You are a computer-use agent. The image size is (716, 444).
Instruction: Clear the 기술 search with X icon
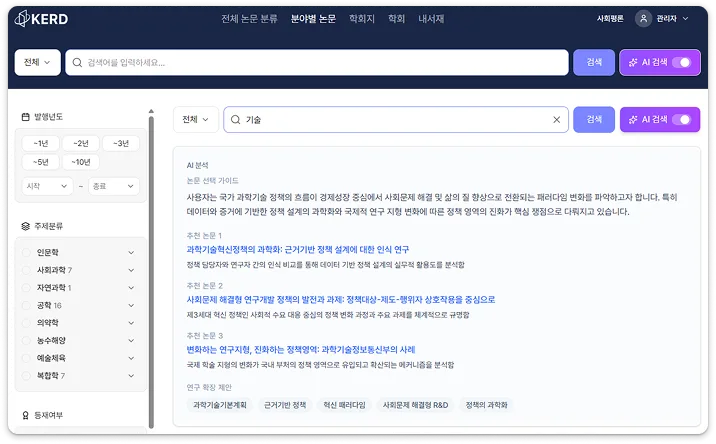556,120
